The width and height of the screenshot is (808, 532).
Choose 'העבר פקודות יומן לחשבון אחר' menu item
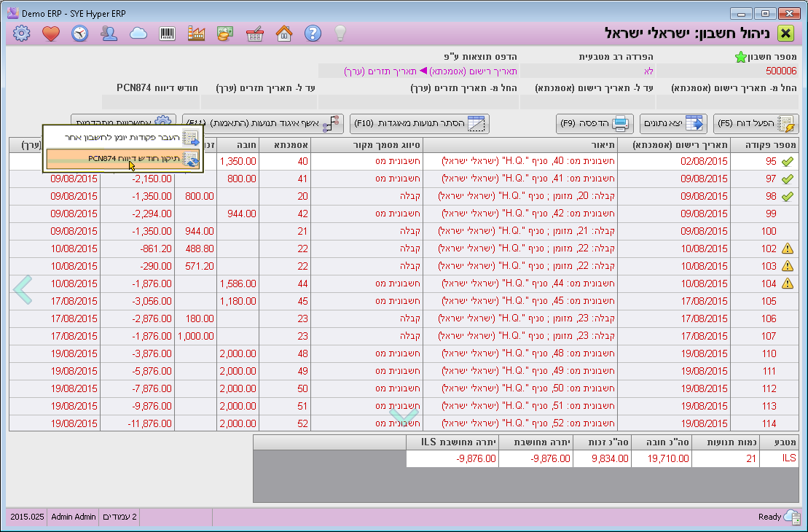[x=122, y=138]
